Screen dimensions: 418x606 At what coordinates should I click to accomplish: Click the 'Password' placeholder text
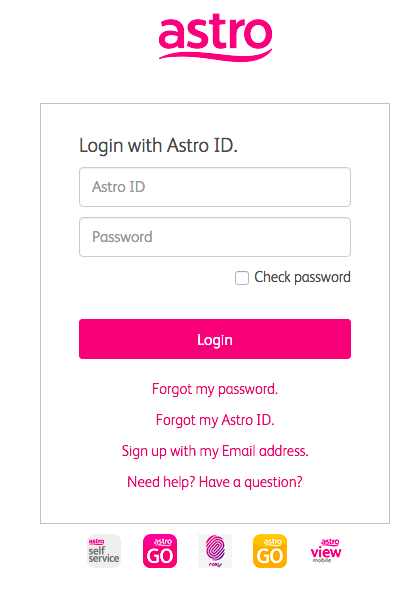tap(122, 237)
